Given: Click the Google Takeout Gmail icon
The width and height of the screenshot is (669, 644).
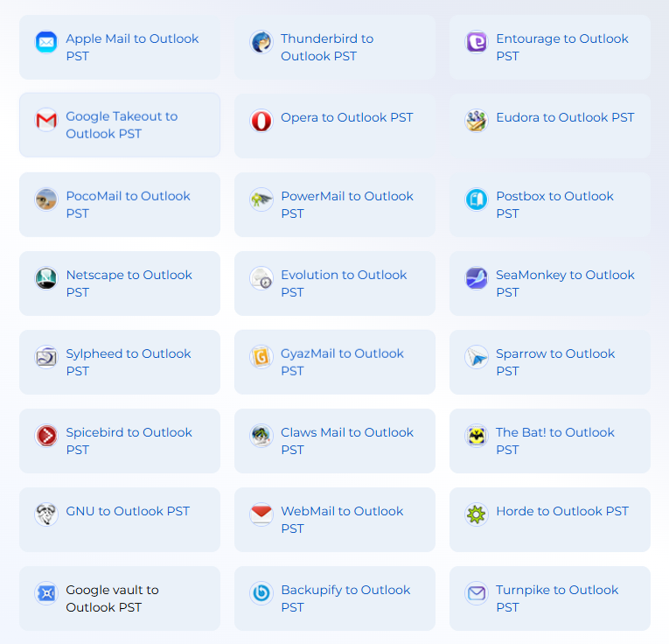Looking at the screenshot, I should click(46, 121).
